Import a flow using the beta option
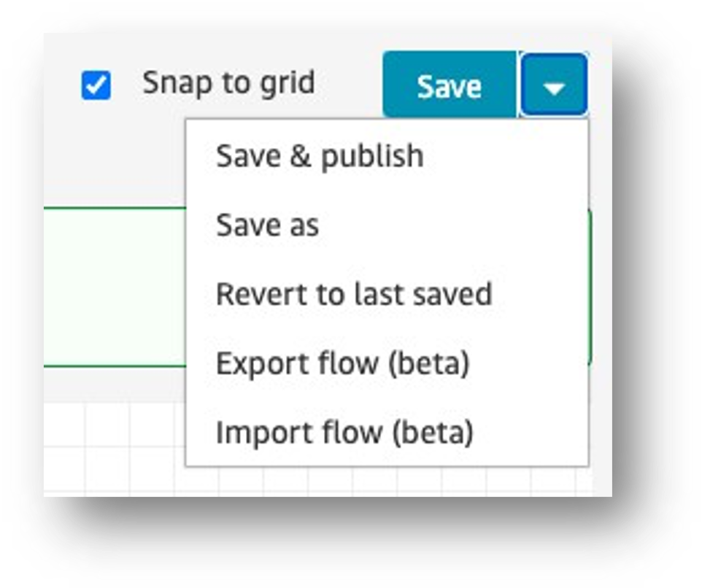Screen dimensions: 702x588 (344, 432)
